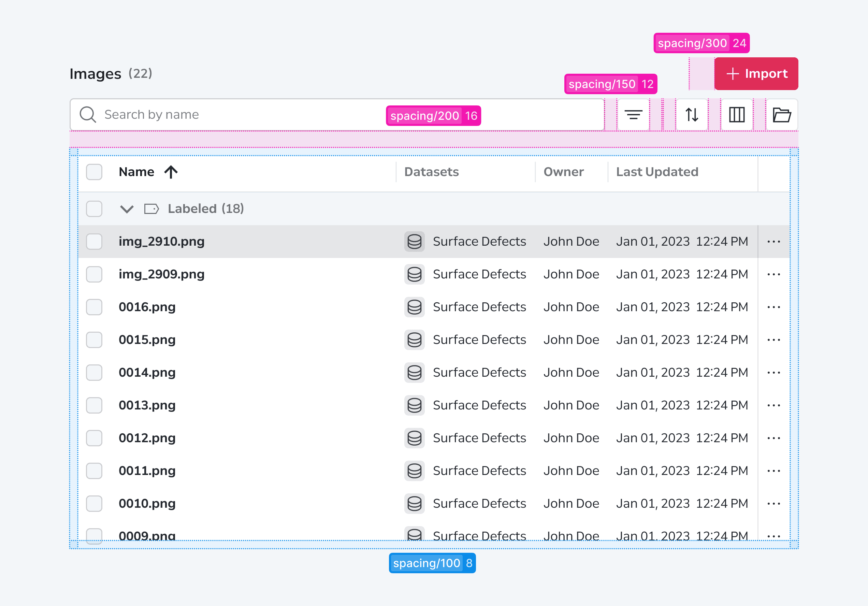Image resolution: width=868 pixels, height=606 pixels.
Task: Open the 0016.png file name
Action: (147, 307)
